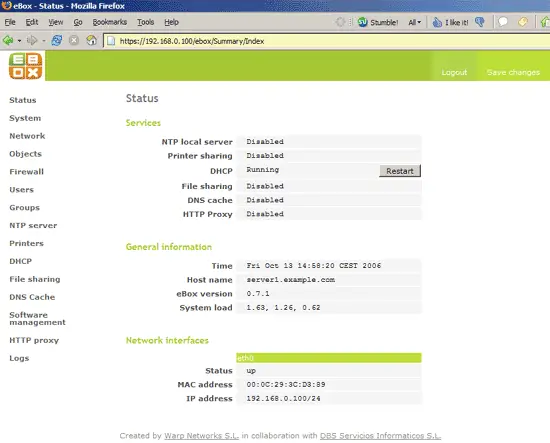Open the Bookmarks menu

pos(110,22)
